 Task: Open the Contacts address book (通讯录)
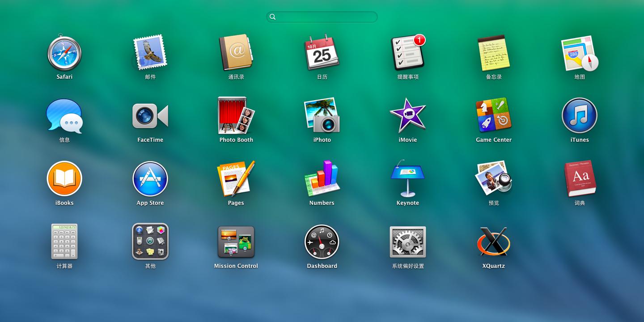coord(236,53)
